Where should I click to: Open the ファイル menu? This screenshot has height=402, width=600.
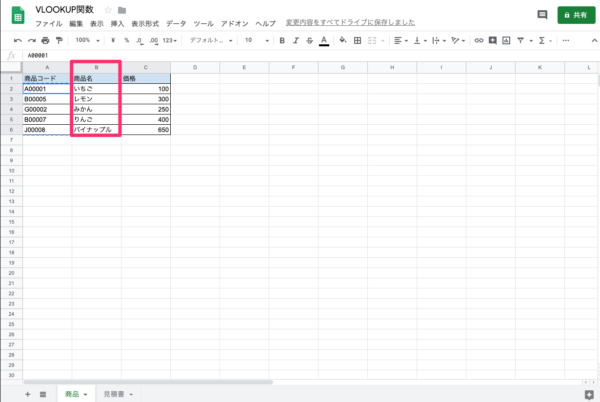[x=49, y=24]
